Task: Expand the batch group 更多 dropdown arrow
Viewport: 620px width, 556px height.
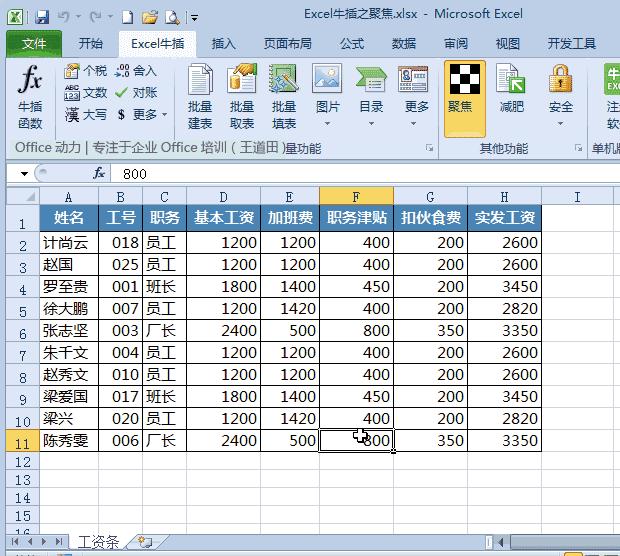Action: click(413, 124)
